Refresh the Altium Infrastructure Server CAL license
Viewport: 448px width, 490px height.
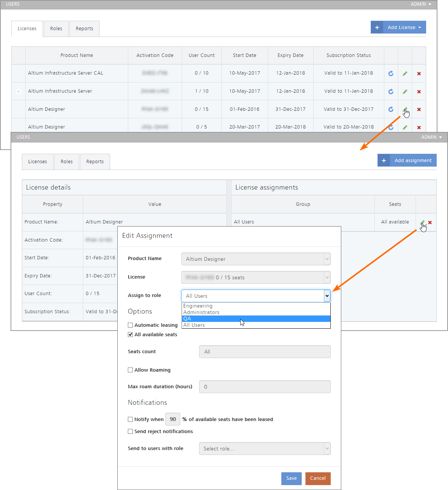pyautogui.click(x=391, y=73)
